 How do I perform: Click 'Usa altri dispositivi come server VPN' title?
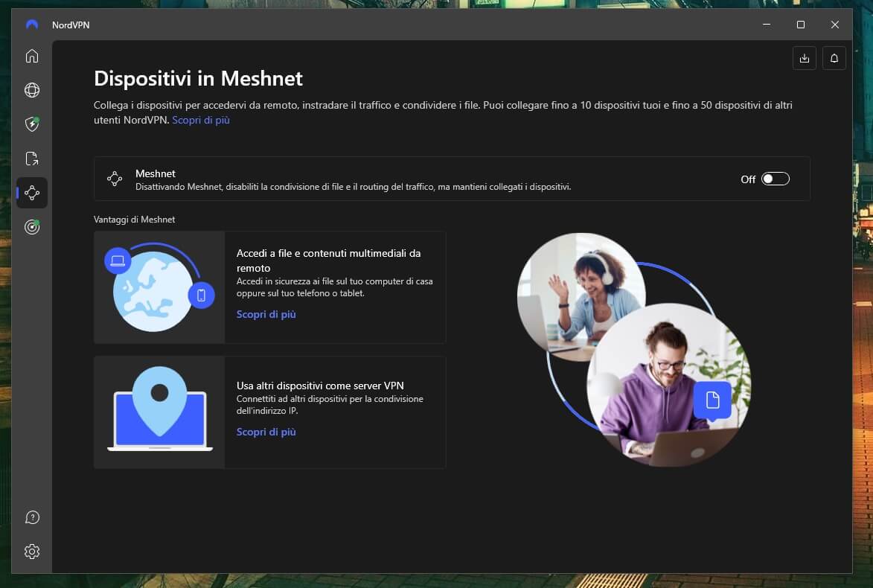[320, 386]
